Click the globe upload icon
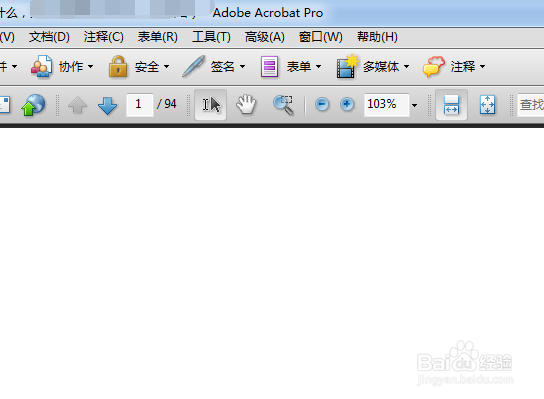Viewport: 544px width, 399px height. pos(33,105)
